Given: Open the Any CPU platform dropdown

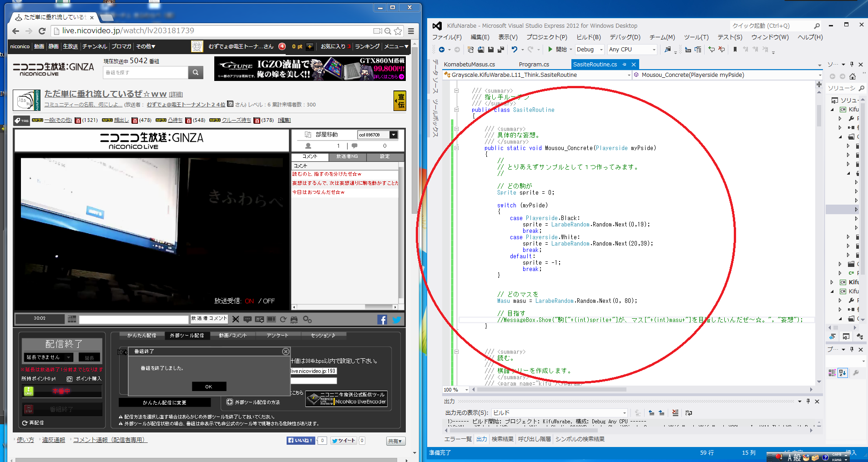Looking at the screenshot, I should [x=654, y=50].
